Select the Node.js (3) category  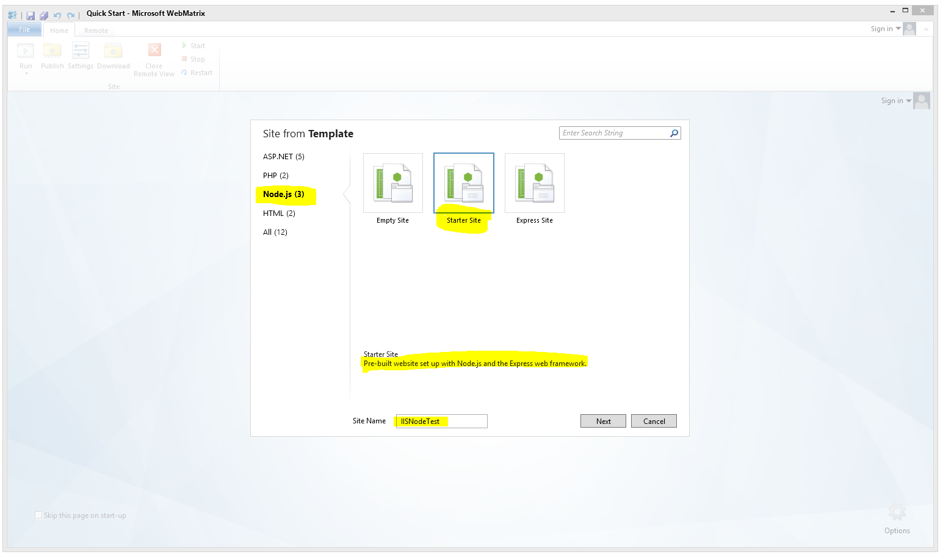pyautogui.click(x=284, y=195)
